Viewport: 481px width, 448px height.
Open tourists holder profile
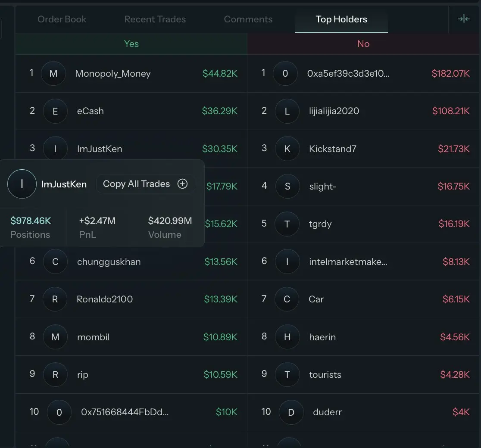pos(325,374)
